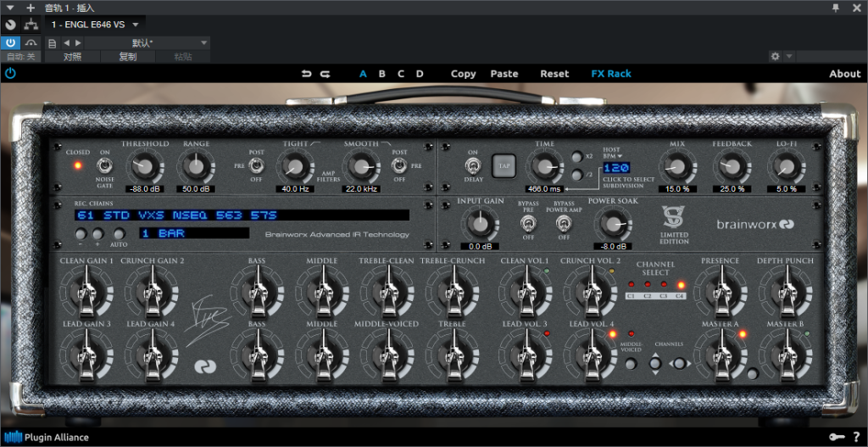The width and height of the screenshot is (868, 447).
Task: Select channel C1 indicator
Action: tap(631, 285)
